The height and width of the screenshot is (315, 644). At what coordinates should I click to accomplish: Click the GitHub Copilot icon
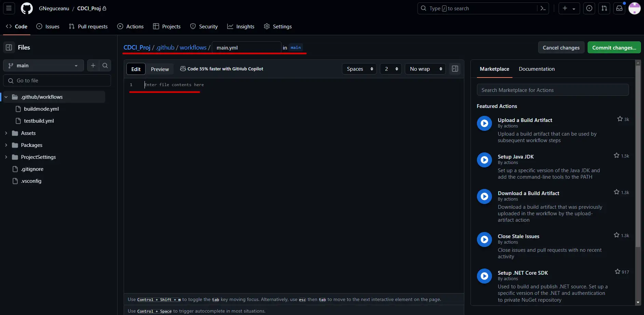pyautogui.click(x=183, y=69)
